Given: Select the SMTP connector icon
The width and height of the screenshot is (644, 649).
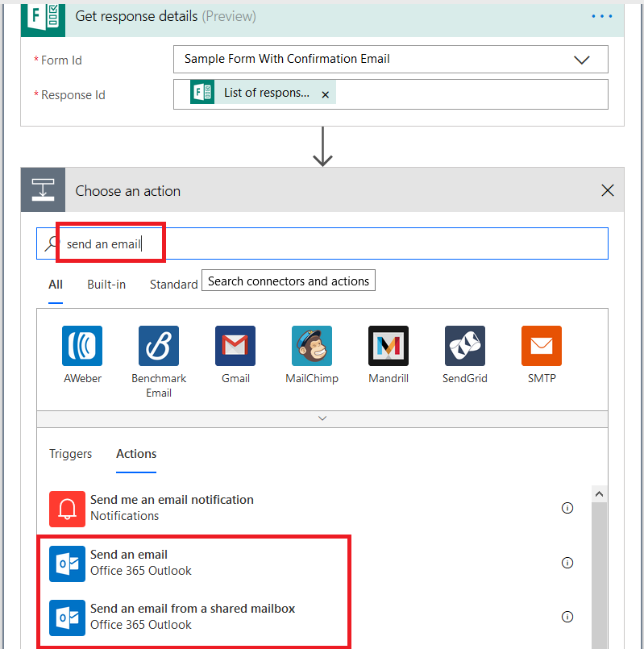Looking at the screenshot, I should tap(542, 346).
